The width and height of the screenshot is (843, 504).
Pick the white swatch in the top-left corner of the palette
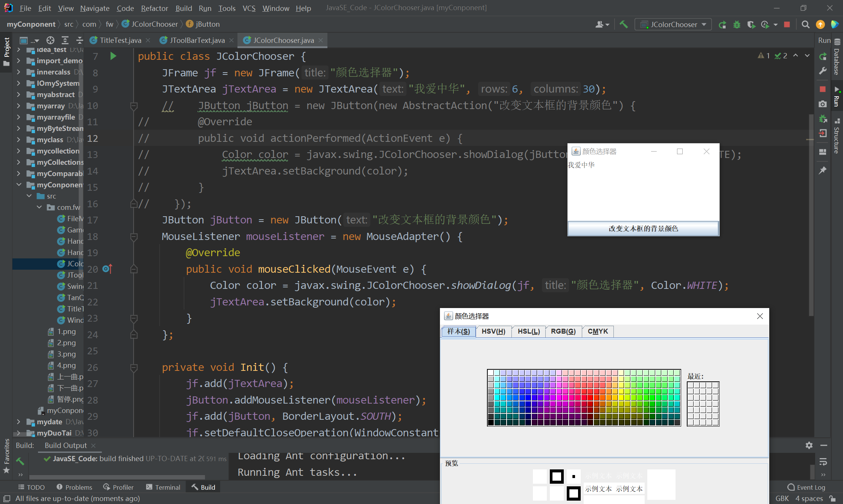[491, 373]
